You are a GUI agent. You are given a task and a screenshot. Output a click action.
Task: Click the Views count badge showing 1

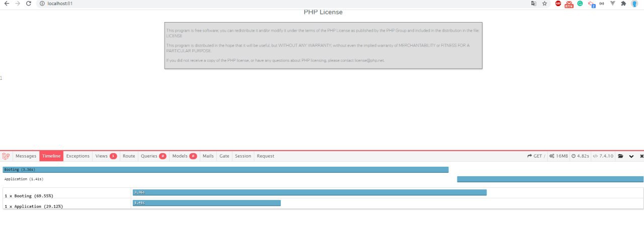[113, 156]
